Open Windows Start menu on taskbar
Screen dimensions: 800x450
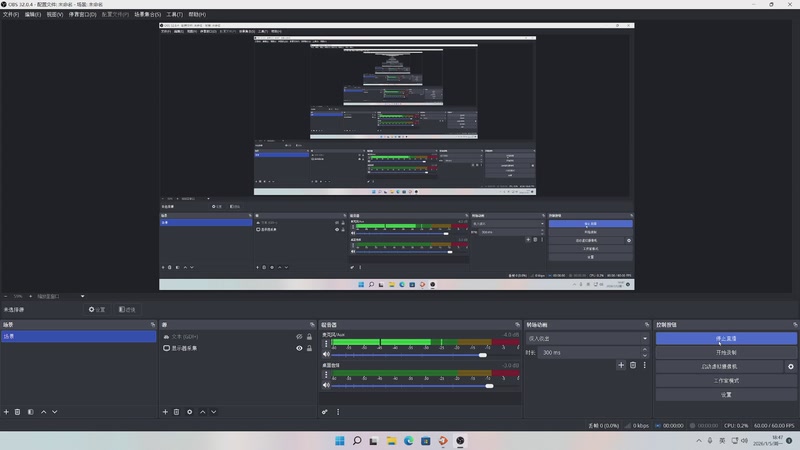point(340,441)
